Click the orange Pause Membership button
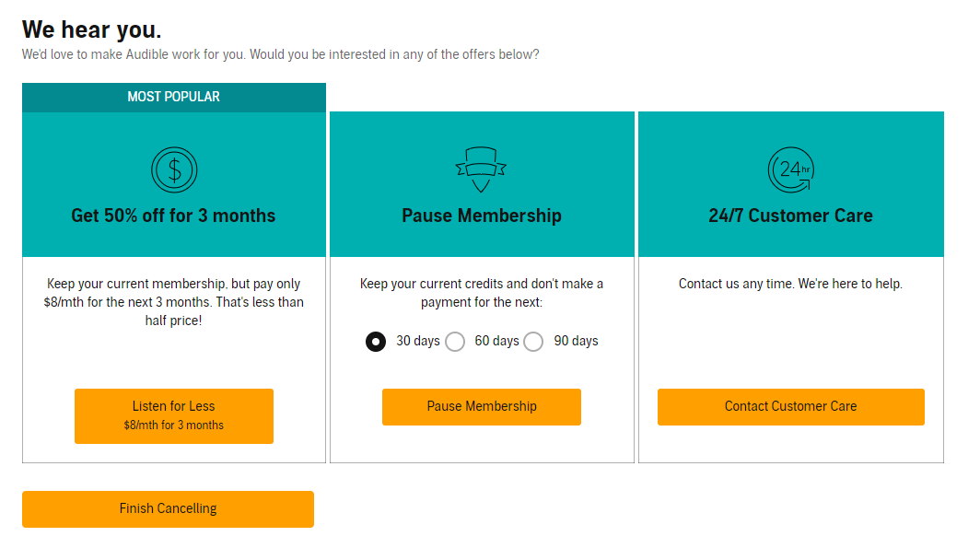Viewport: 980px width, 548px height. [x=481, y=407]
